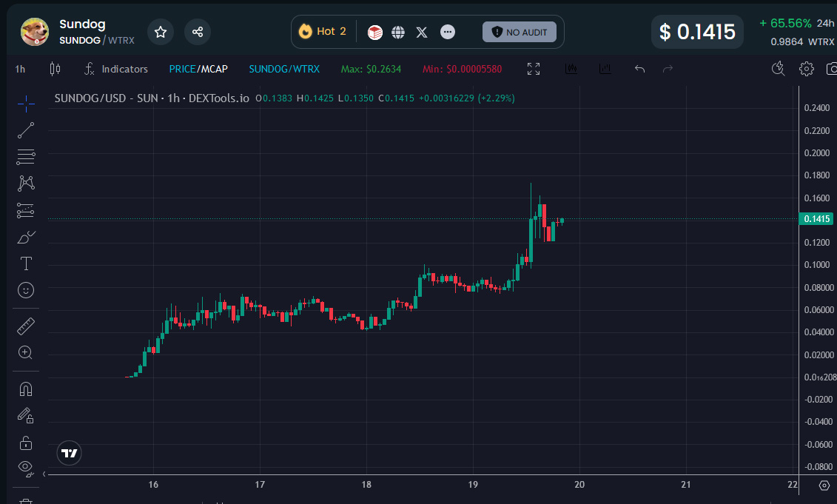Click the +65.56% 24h change value
This screenshot has width=837, height=504.
(785, 24)
